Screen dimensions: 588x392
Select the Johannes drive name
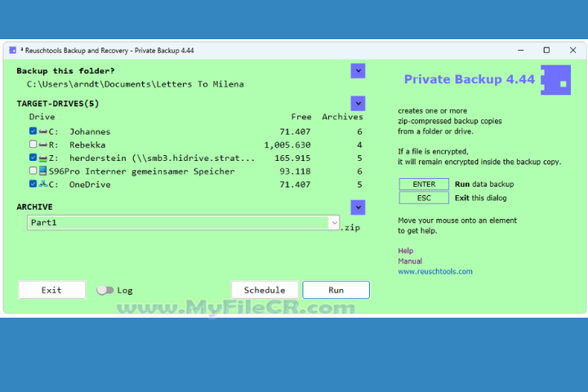[90, 131]
